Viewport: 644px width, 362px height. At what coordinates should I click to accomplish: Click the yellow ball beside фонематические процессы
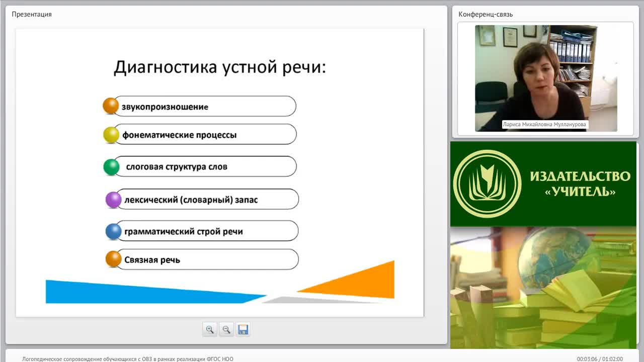(111, 135)
